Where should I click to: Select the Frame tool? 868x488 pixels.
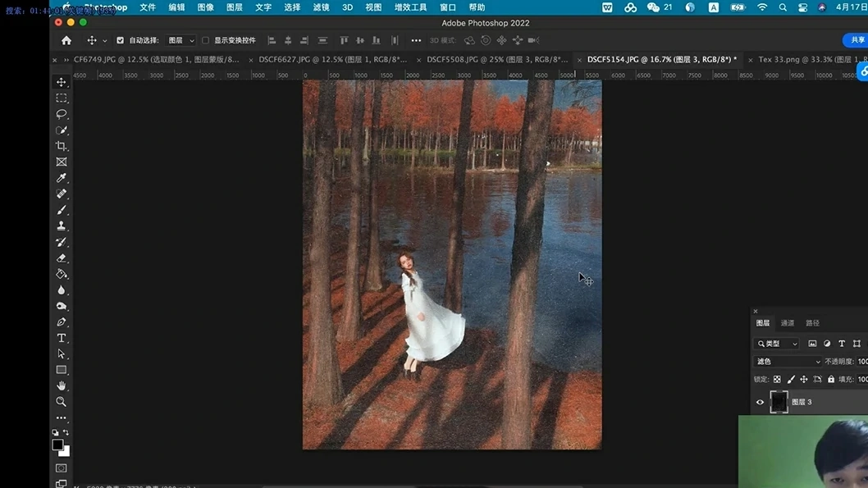click(x=62, y=162)
